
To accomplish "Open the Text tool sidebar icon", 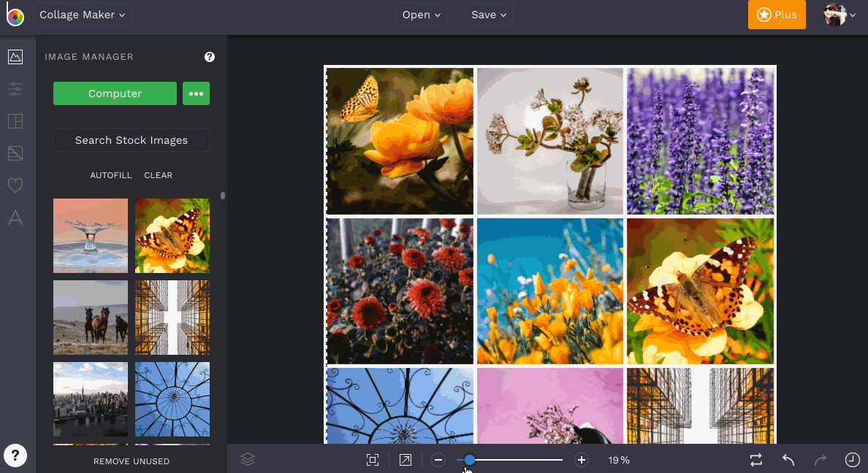I will click(x=15, y=218).
